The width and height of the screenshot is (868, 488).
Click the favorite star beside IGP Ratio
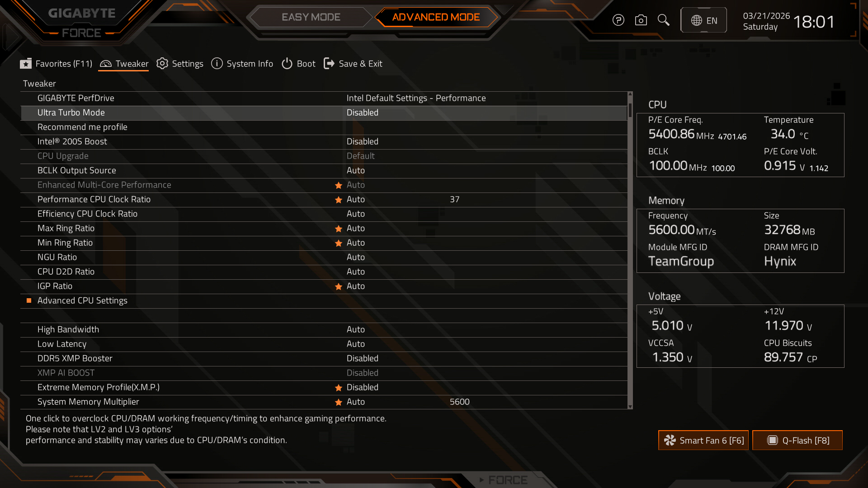coord(338,286)
